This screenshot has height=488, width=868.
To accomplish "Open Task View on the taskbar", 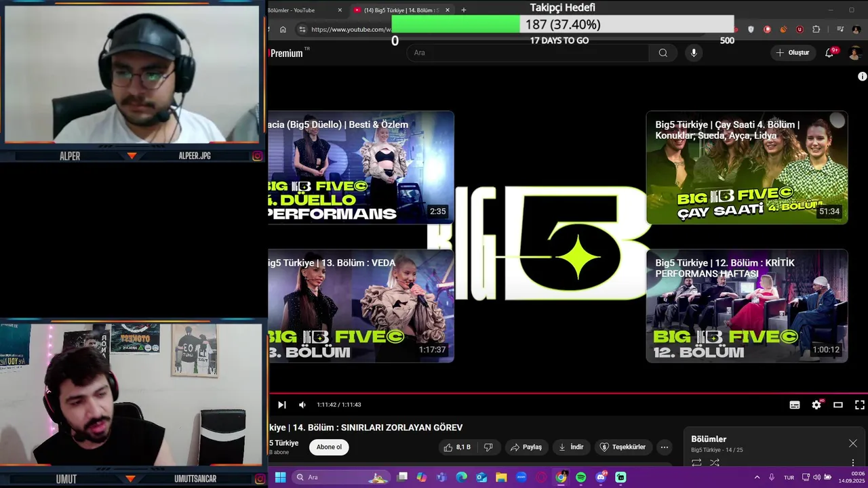I will [402, 477].
